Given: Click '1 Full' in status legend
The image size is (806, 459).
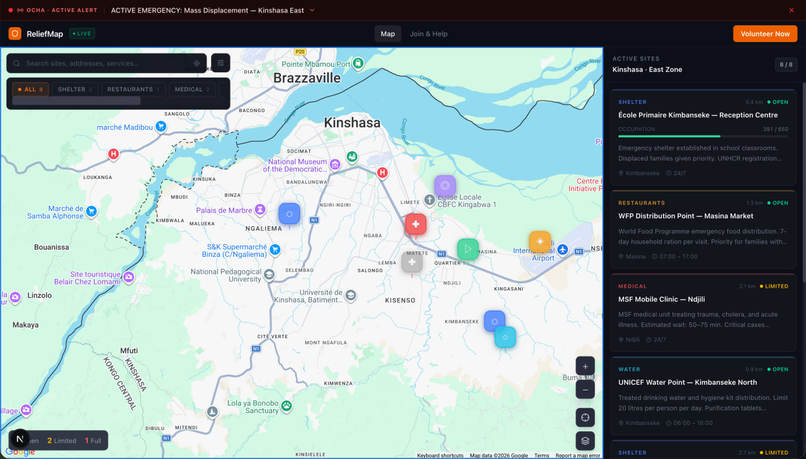Looking at the screenshot, I should [x=93, y=440].
